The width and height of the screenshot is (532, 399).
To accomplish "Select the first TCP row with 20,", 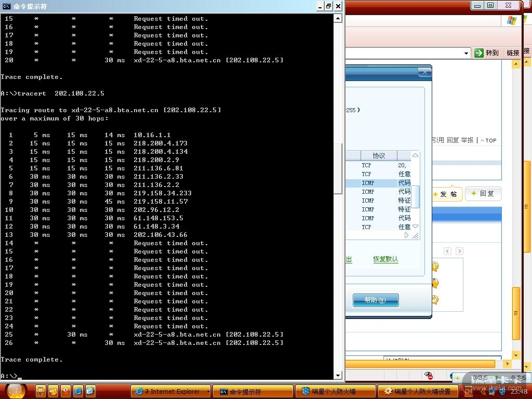I will coord(378,165).
